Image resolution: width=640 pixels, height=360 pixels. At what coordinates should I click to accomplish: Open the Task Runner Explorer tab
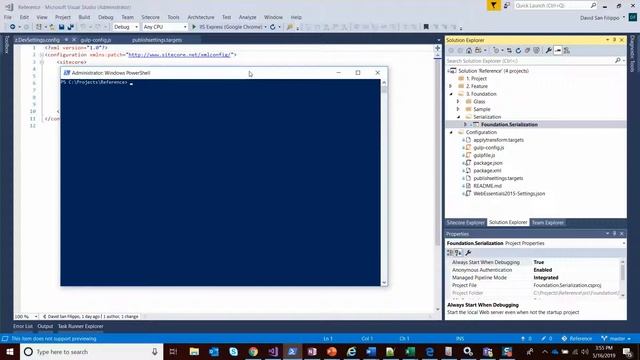(x=80, y=326)
